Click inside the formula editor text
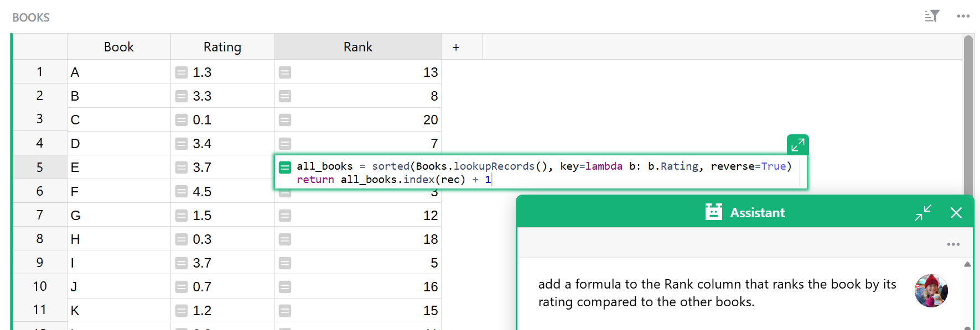Image resolution: width=980 pixels, height=330 pixels. pos(544,173)
